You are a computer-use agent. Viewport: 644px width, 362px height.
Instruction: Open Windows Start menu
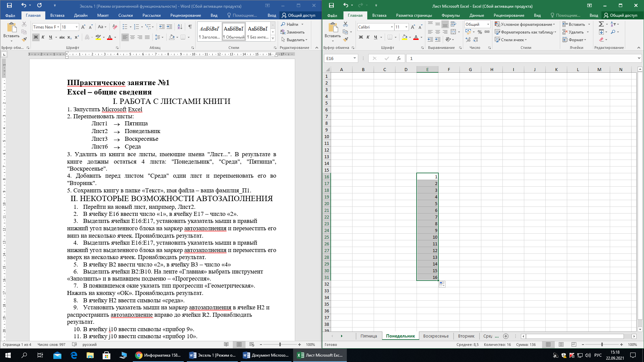tap(8, 355)
